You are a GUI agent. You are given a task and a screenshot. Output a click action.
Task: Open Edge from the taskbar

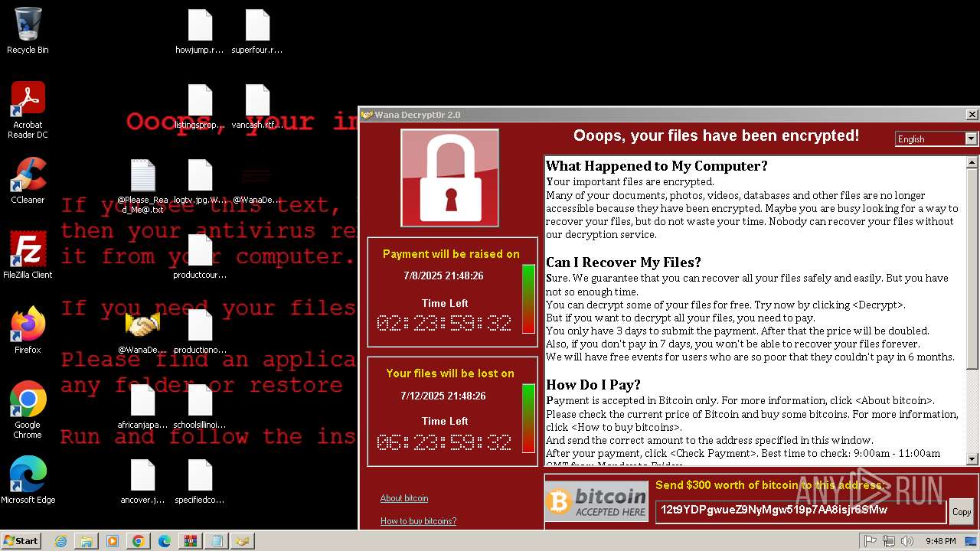click(x=164, y=541)
